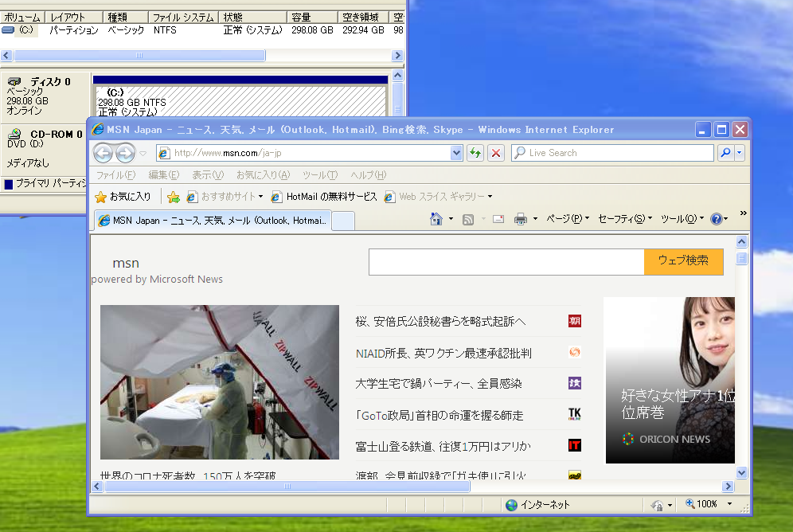Open the zoom level dropdown arrow
This screenshot has height=532, width=793.
coord(729,504)
